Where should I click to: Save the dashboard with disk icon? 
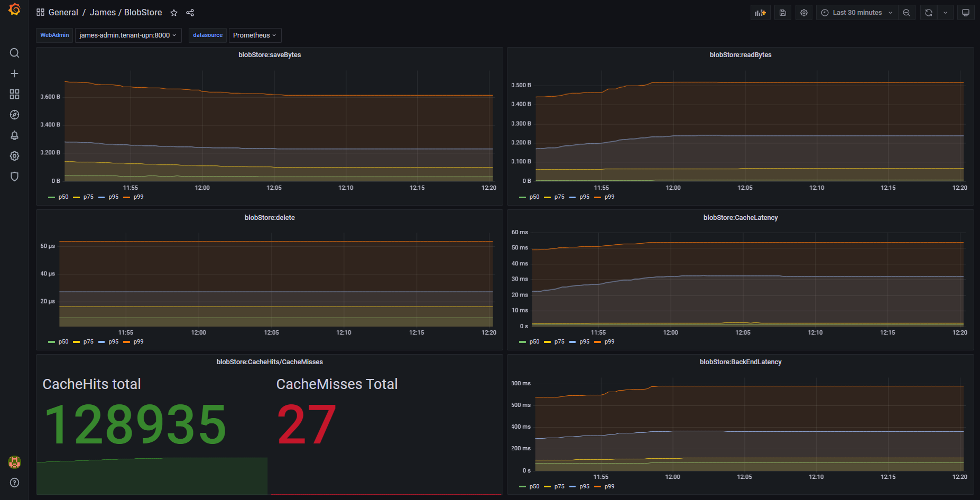[x=783, y=13]
